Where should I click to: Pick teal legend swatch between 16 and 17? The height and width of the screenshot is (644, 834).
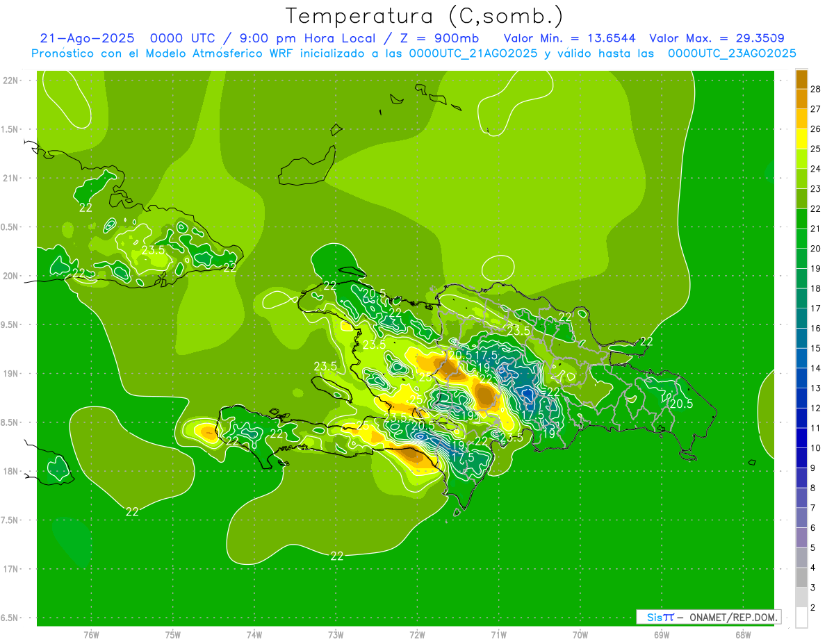(x=801, y=319)
